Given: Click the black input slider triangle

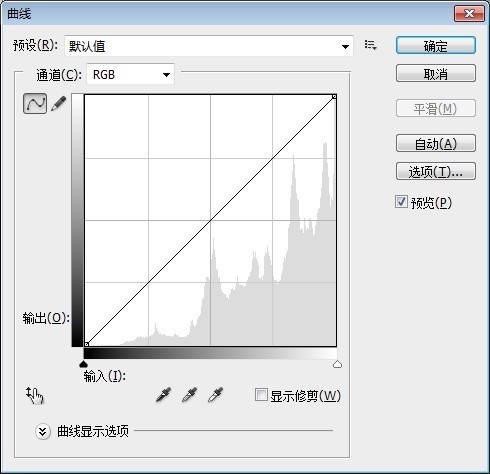Looking at the screenshot, I should click(x=84, y=364).
